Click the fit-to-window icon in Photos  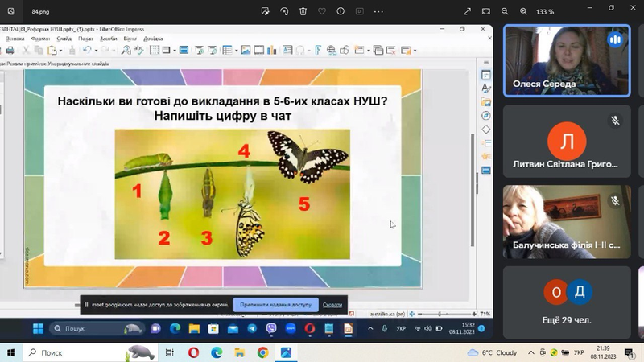(x=486, y=11)
